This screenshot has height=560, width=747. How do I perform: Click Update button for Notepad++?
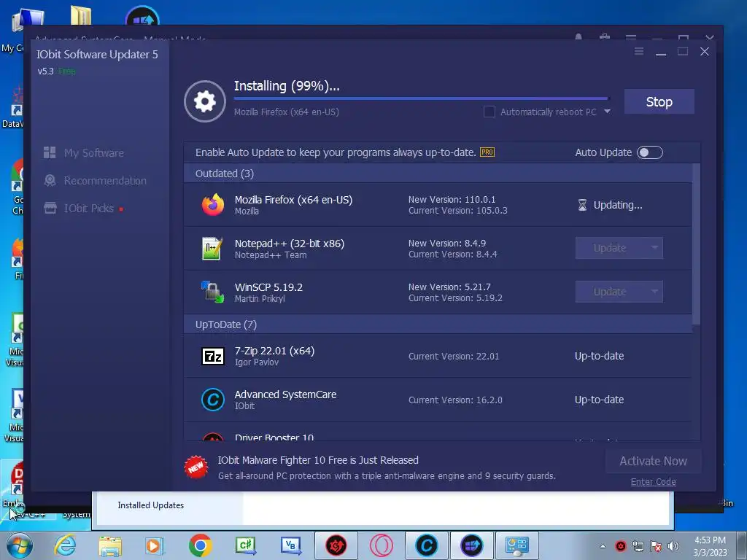(x=610, y=248)
